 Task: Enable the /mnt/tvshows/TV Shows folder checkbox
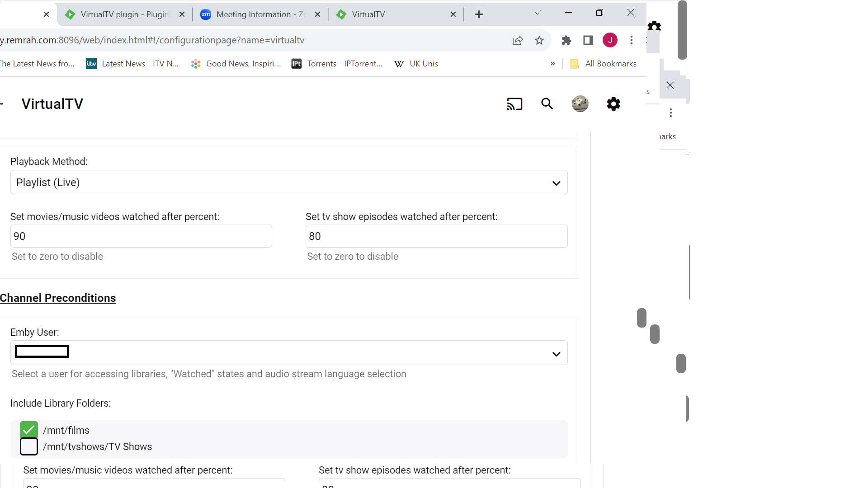(x=29, y=446)
